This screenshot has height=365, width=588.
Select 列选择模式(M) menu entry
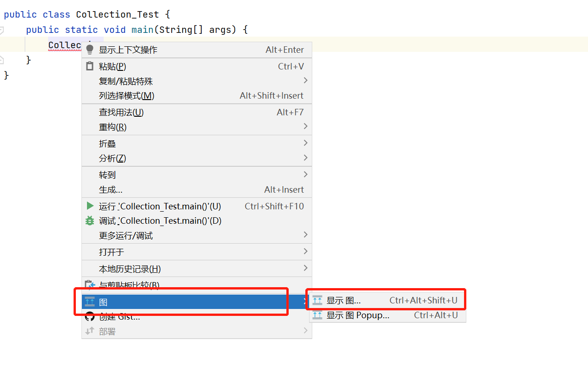click(x=197, y=96)
